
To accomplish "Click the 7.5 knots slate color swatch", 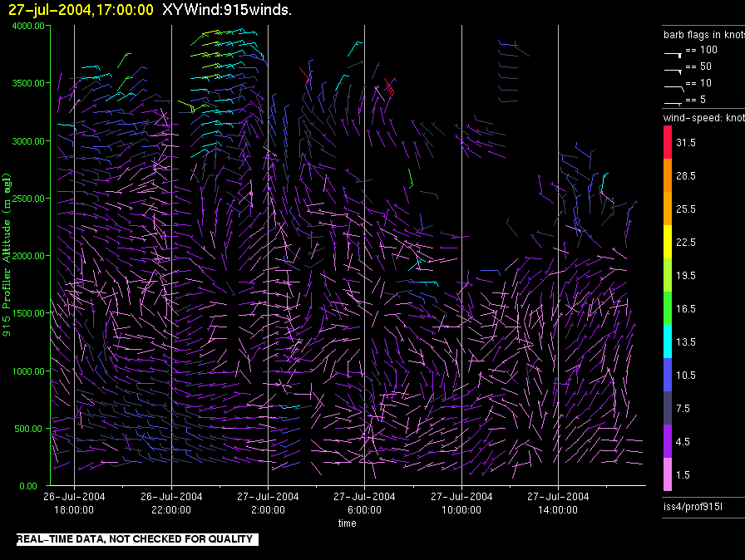I will (x=668, y=408).
